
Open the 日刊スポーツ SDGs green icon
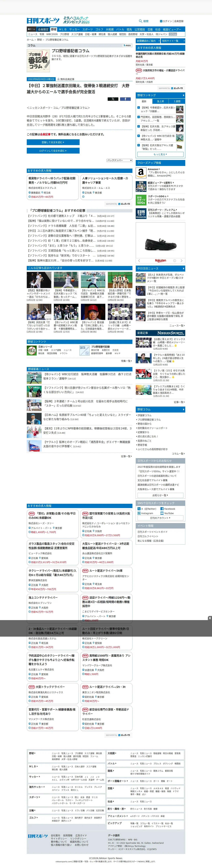(x=141, y=200)
